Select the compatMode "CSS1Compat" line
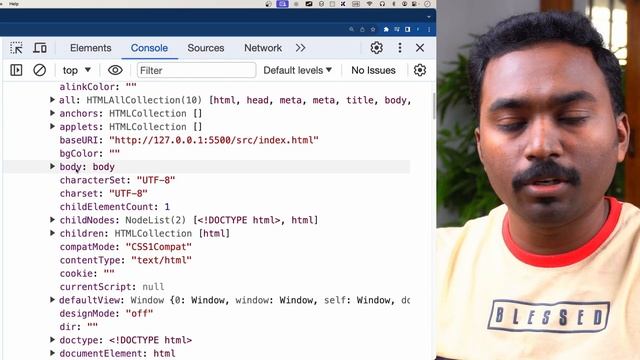This screenshot has height=360, width=640. tap(125, 247)
